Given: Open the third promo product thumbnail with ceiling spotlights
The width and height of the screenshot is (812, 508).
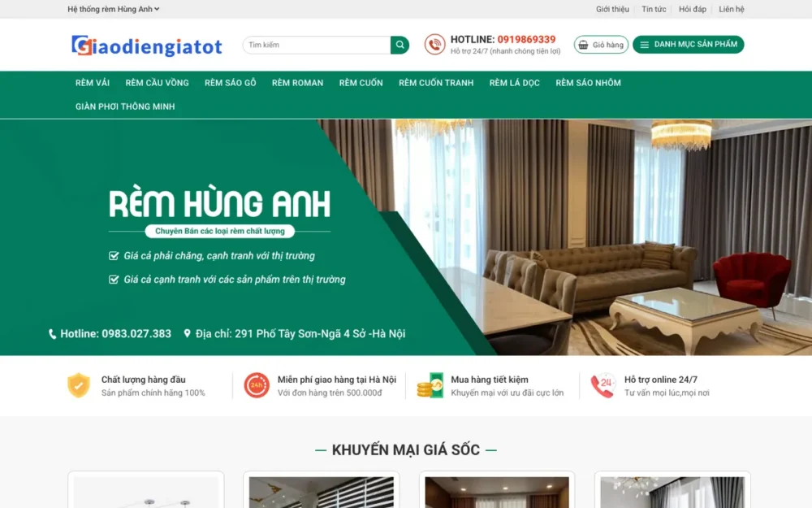Looking at the screenshot, I should click(497, 492).
